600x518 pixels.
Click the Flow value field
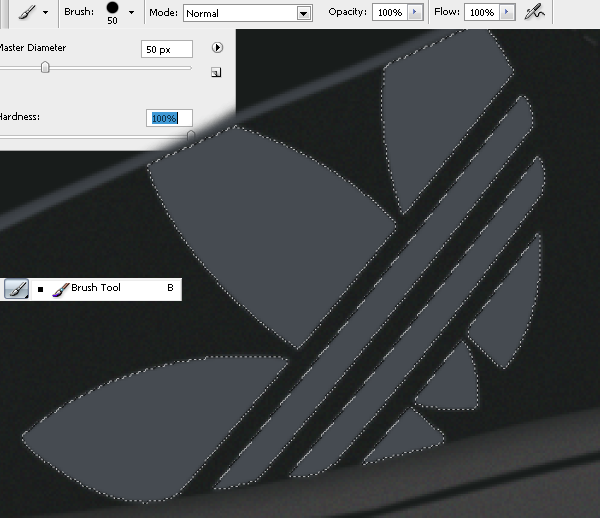pyautogui.click(x=482, y=13)
